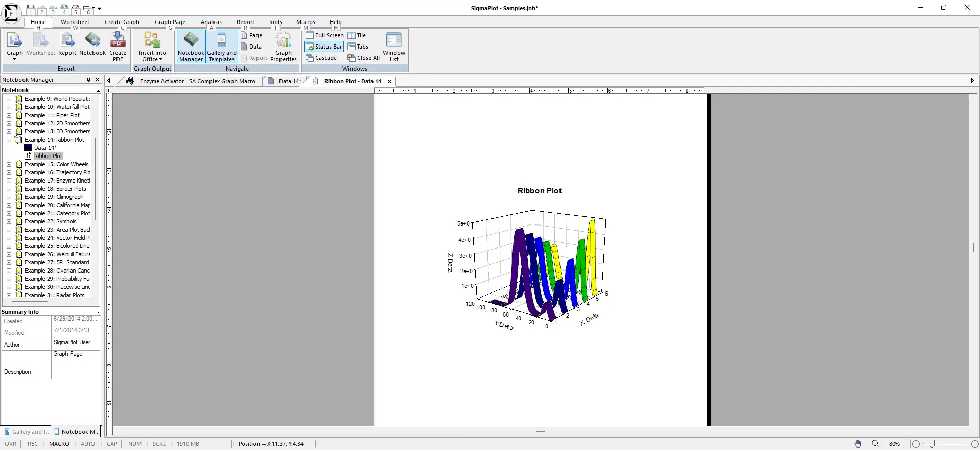Expand the Example 11: Piper Plot node
980x450 pixels.
point(9,115)
